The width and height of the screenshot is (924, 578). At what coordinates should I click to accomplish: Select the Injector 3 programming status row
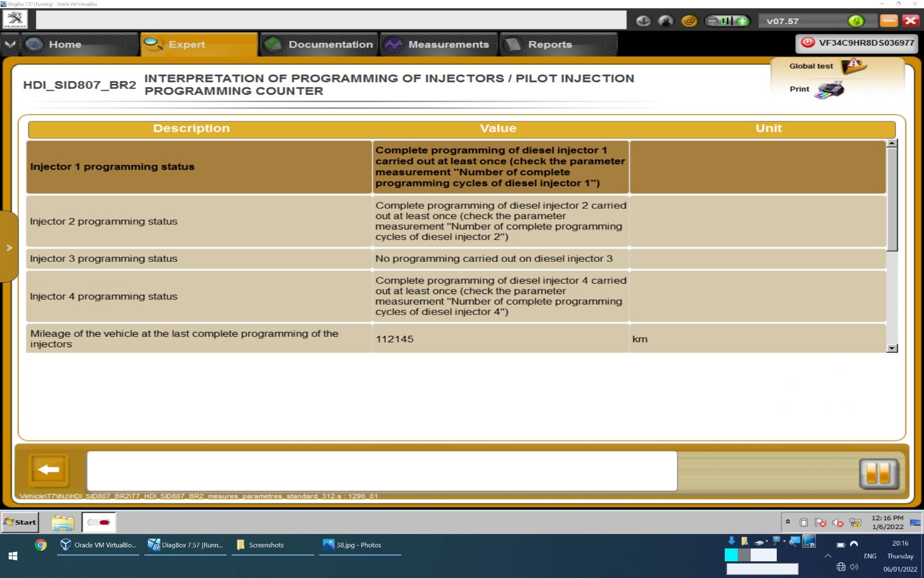pos(456,259)
